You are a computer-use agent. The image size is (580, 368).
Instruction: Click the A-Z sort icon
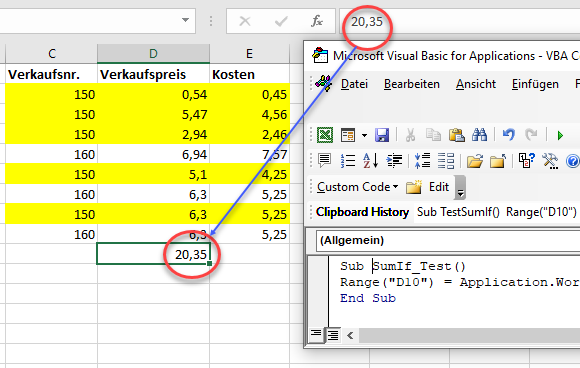click(371, 161)
